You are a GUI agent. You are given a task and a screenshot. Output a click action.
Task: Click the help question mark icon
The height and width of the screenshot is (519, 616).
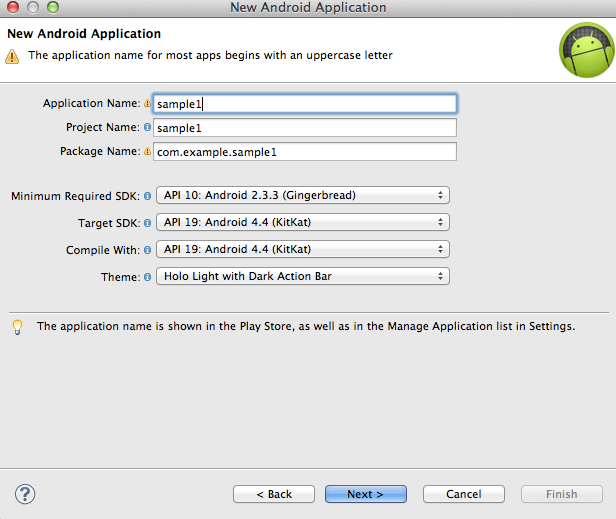click(x=25, y=494)
